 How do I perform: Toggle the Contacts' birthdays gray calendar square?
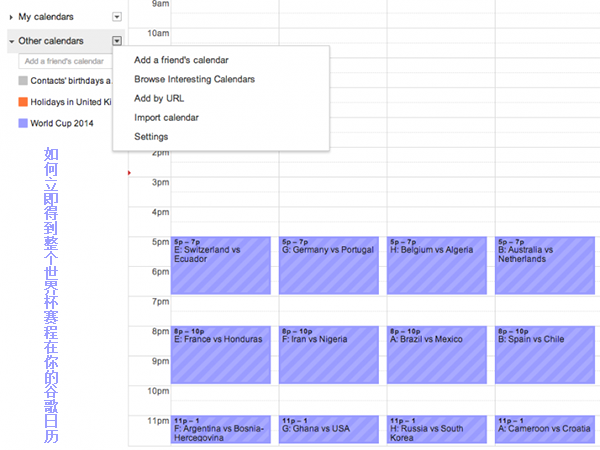click(x=23, y=80)
